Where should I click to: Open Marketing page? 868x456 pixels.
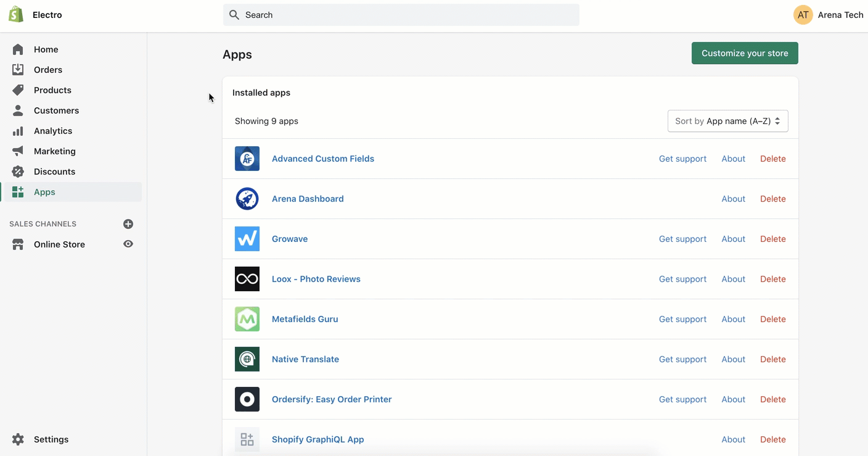[x=55, y=151]
